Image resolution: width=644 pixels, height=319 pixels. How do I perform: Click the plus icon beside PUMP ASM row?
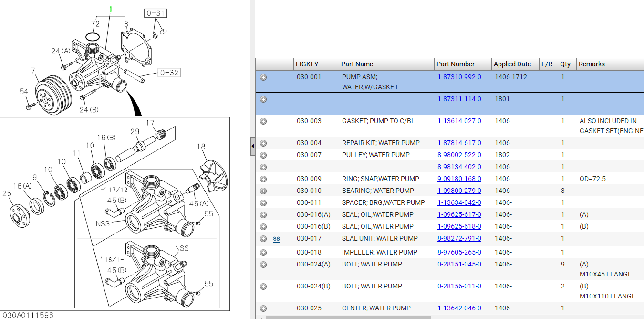(x=263, y=77)
